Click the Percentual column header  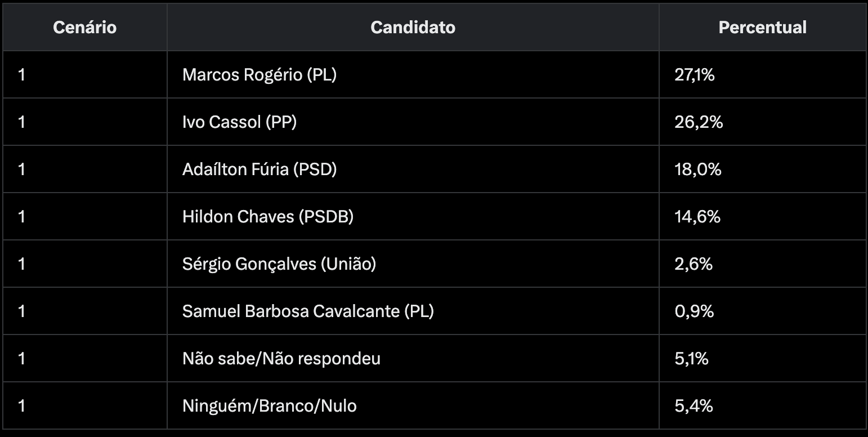[762, 28]
